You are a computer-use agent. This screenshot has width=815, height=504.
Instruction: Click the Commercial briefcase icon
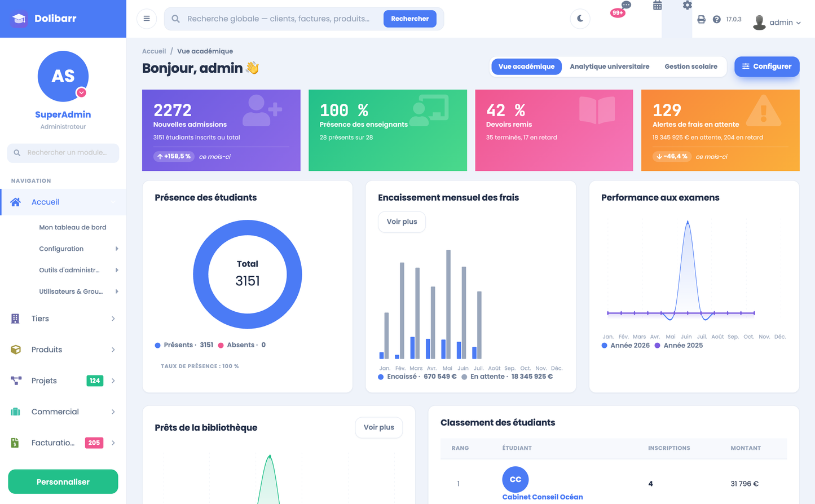[x=16, y=412]
